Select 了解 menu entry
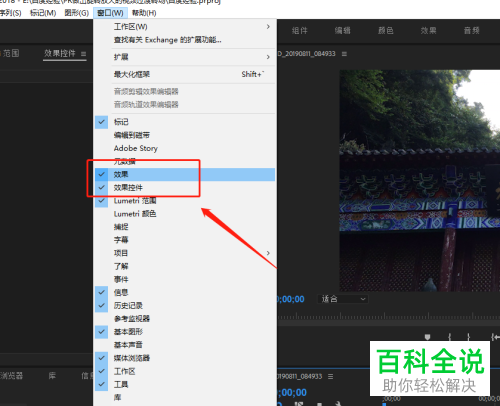The image size is (500, 406). [185, 266]
